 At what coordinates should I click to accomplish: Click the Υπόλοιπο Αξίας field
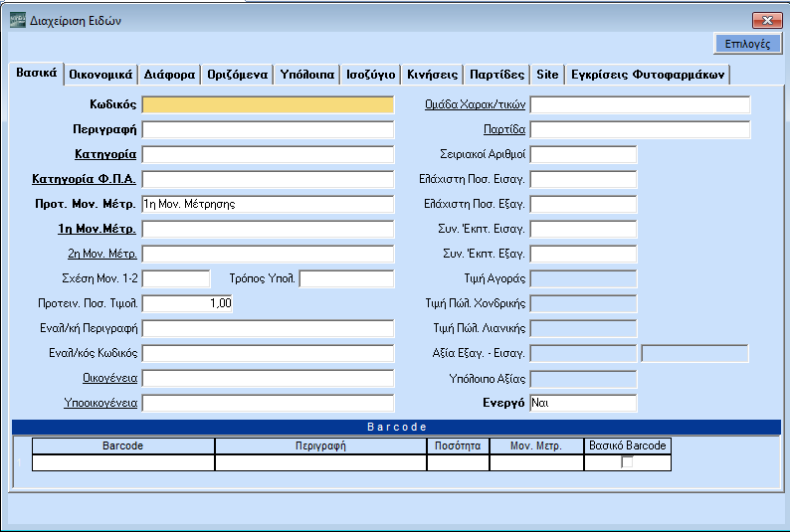(583, 378)
